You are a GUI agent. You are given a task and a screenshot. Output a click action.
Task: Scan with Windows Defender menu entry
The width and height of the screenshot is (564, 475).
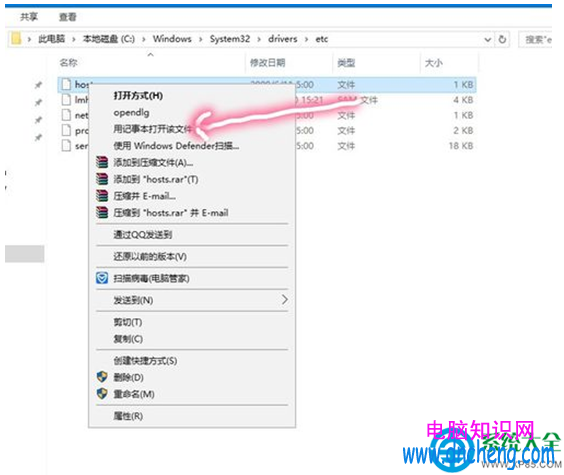click(176, 146)
